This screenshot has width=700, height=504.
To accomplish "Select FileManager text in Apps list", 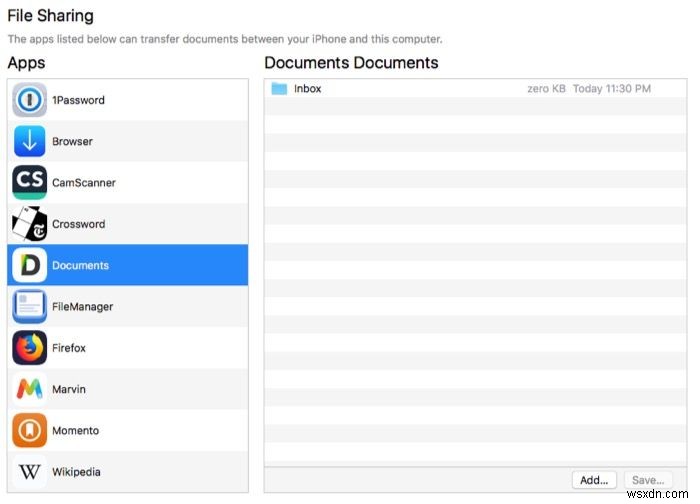I will [83, 307].
